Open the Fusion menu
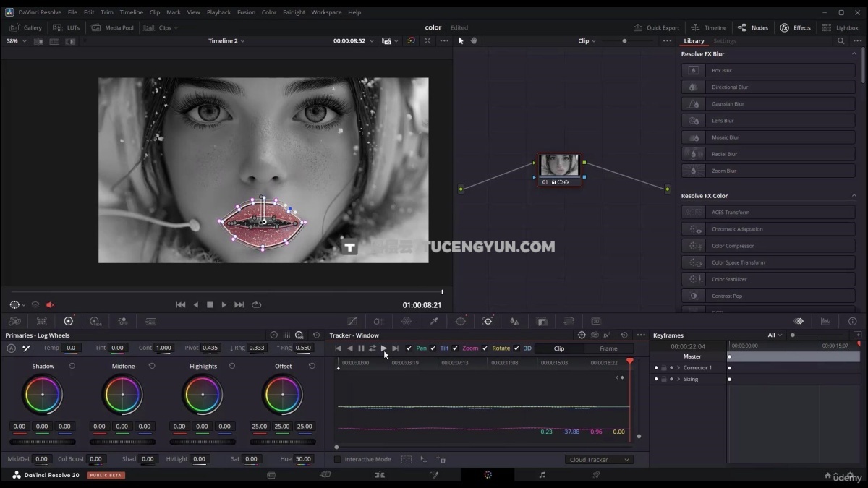The width and height of the screenshot is (868, 488). (246, 12)
